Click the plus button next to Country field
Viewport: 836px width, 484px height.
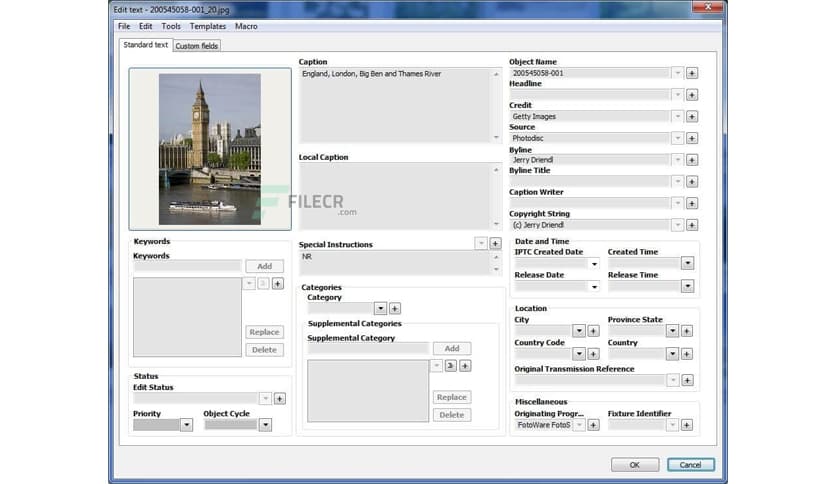click(687, 354)
